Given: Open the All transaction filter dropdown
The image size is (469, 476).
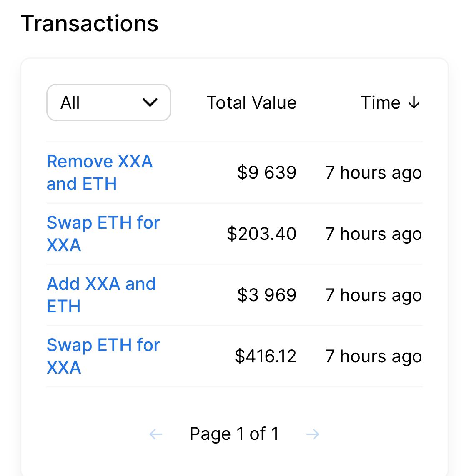Looking at the screenshot, I should click(108, 102).
